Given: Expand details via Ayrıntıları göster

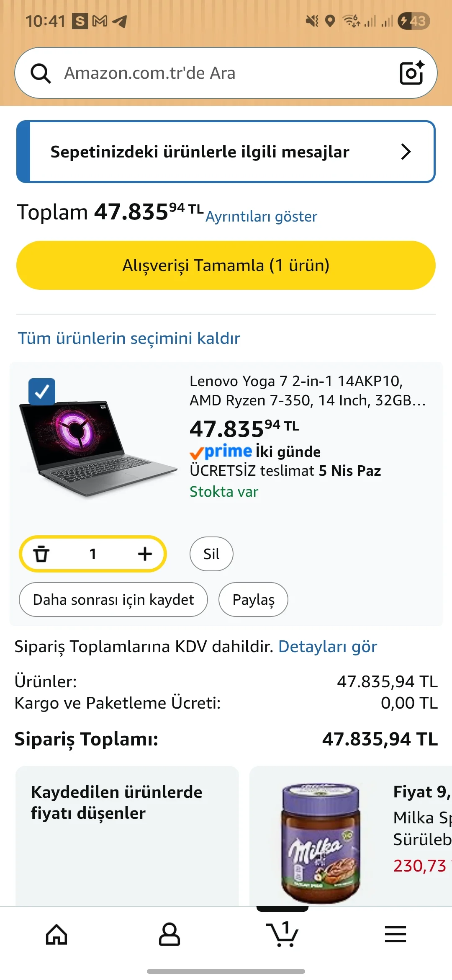Looking at the screenshot, I should [x=261, y=217].
